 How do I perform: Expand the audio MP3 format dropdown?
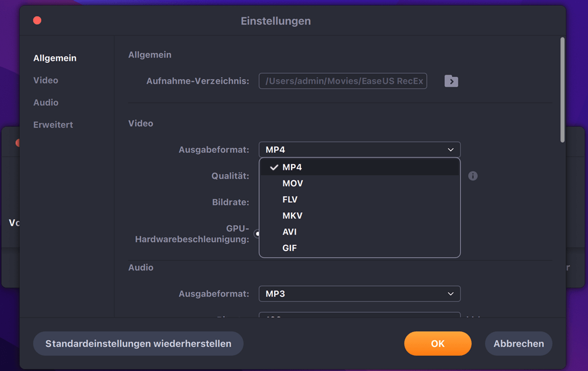[x=359, y=293]
